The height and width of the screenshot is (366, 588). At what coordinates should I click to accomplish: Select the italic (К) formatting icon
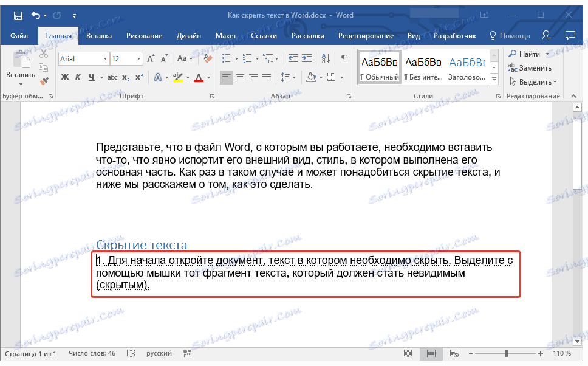(78, 77)
